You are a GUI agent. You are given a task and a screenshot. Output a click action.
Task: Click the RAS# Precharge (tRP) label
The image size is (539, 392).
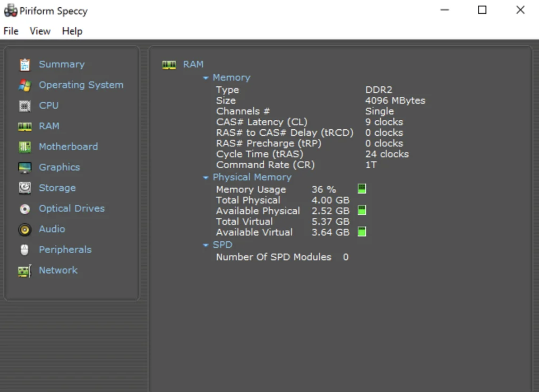coord(269,143)
